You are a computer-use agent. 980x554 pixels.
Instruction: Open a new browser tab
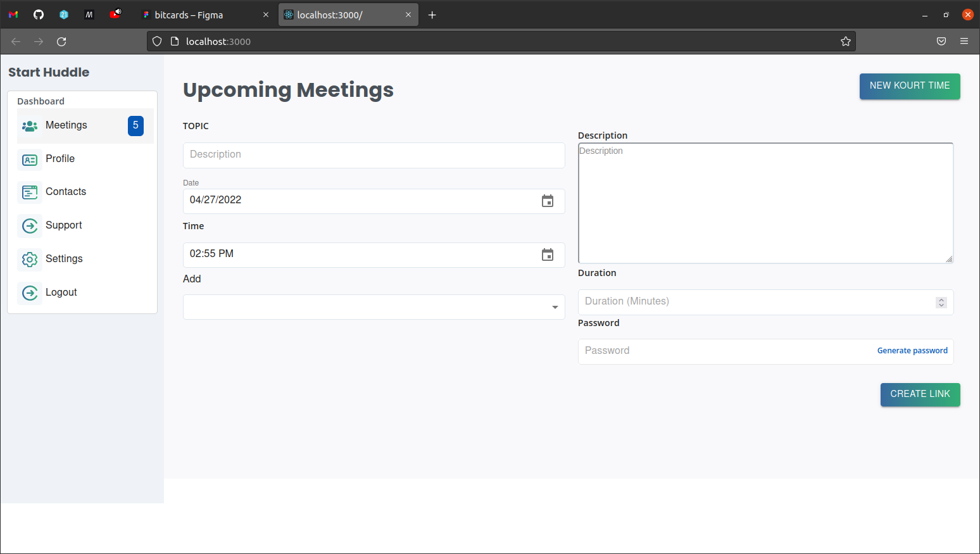pyautogui.click(x=432, y=15)
